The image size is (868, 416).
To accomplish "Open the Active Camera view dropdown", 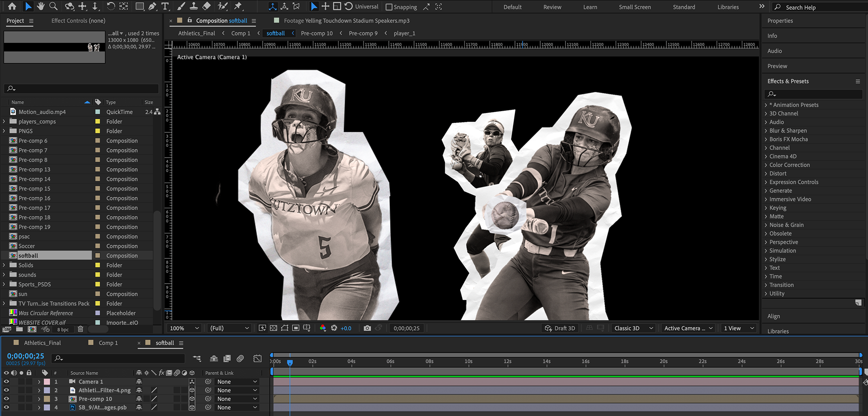I will click(688, 328).
